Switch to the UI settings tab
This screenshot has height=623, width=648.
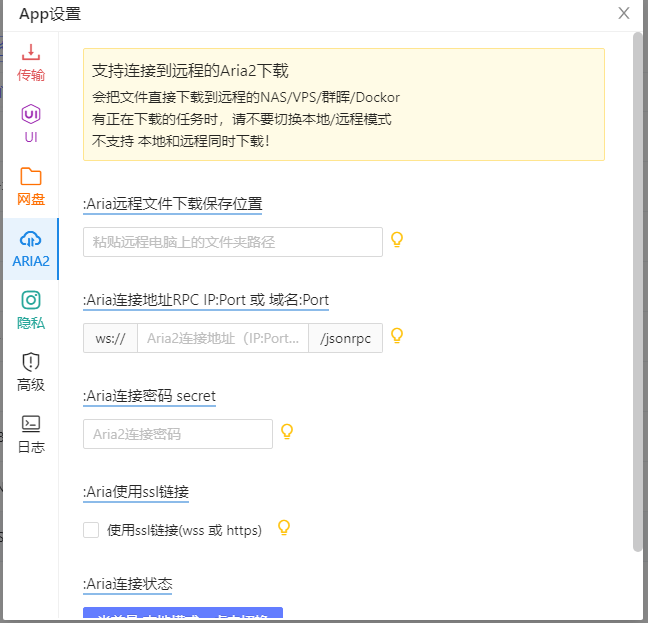pos(31,124)
